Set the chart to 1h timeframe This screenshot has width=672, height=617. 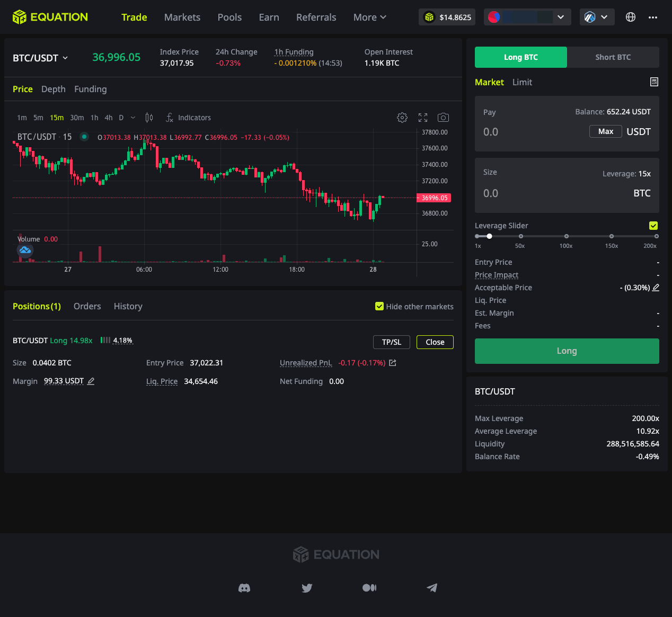tap(94, 118)
